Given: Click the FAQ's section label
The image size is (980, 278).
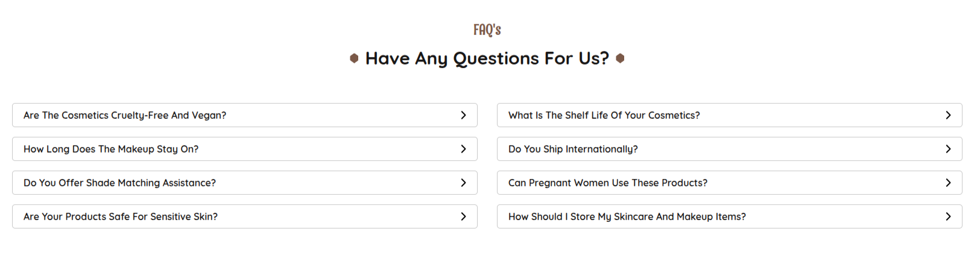Looking at the screenshot, I should [x=487, y=30].
